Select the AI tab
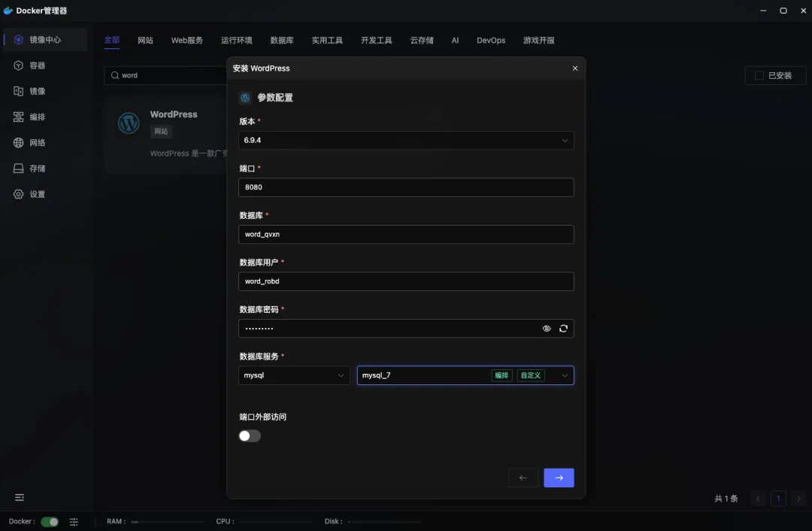 coord(455,41)
